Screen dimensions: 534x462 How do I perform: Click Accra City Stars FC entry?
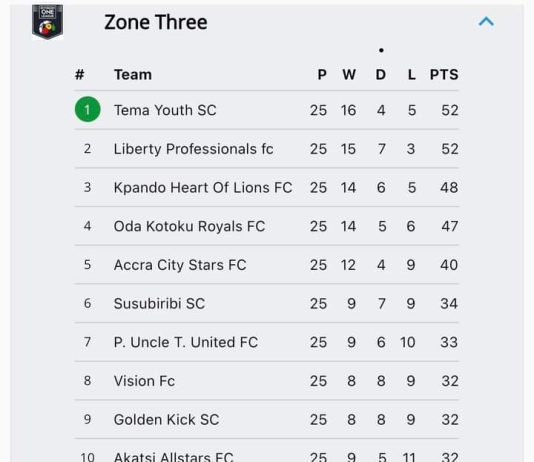[180, 265]
